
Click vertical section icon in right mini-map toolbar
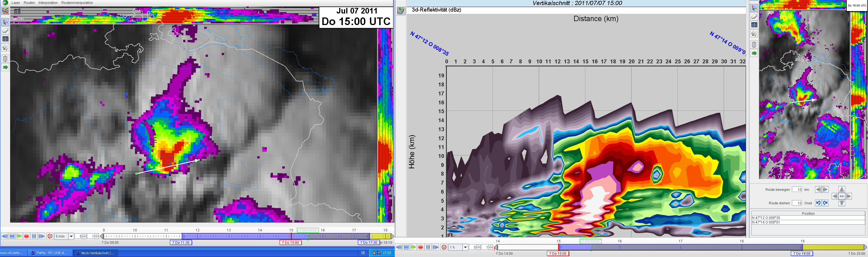[754, 44]
